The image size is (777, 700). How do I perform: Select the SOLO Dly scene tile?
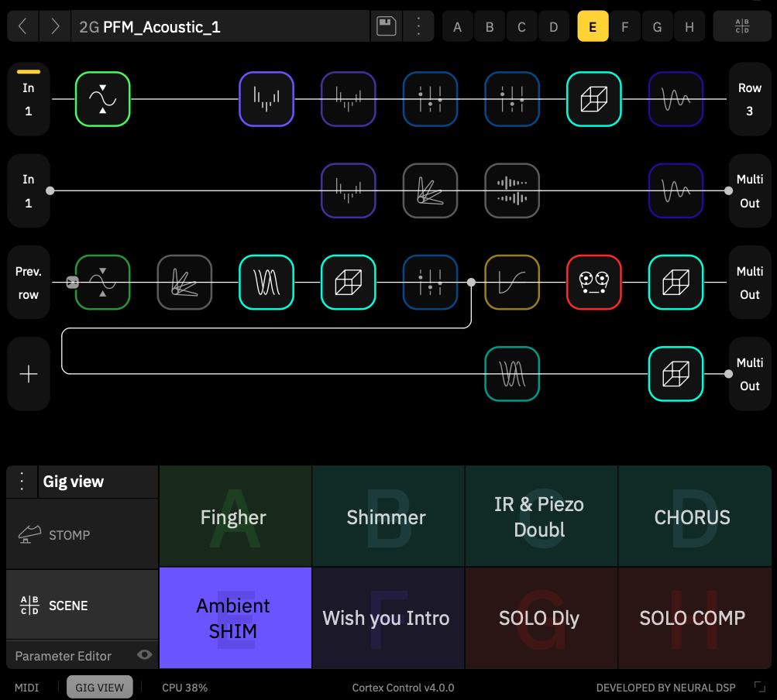pos(540,618)
